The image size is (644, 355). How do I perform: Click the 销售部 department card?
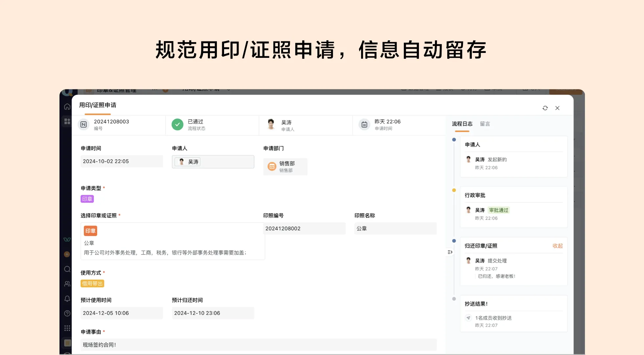point(285,166)
